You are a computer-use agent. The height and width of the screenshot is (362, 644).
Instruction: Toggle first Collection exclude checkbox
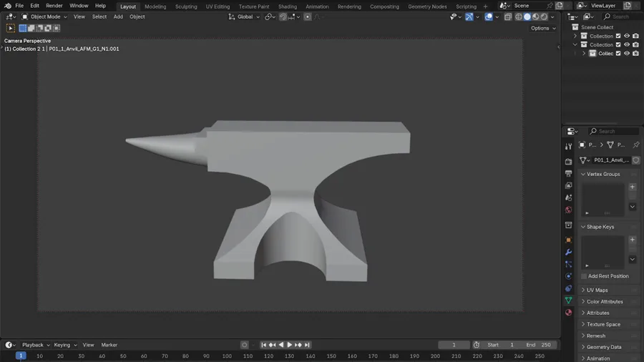618,36
